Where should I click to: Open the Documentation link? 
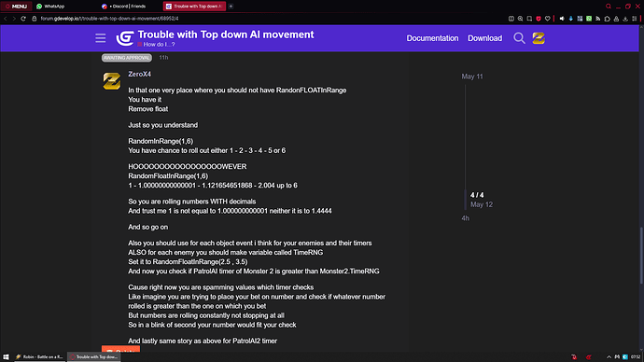pos(432,38)
